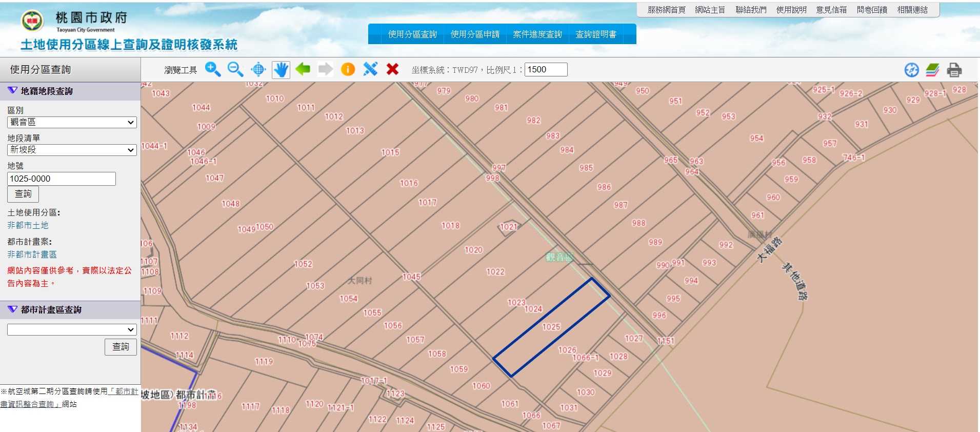
Task: Open the 案件進度查詢 menu tab
Action: (x=537, y=34)
